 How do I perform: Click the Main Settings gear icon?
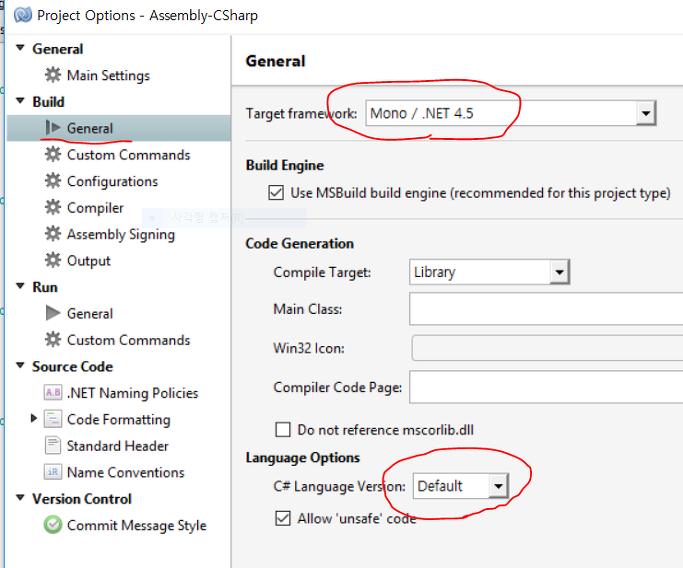[53, 75]
